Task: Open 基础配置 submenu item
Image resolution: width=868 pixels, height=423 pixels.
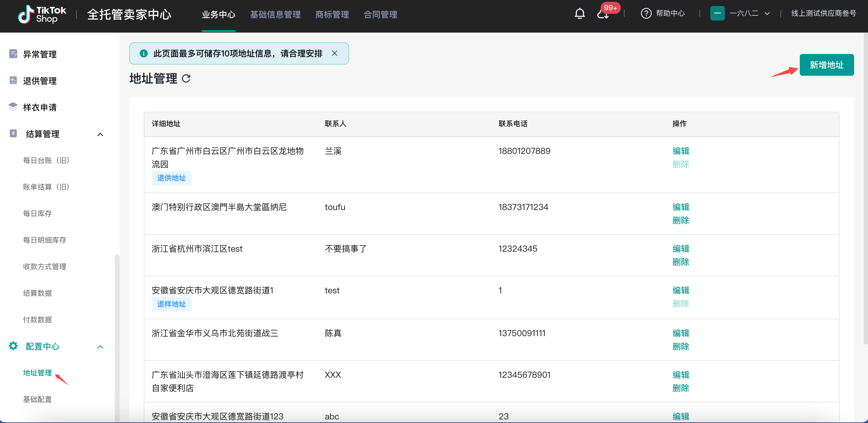Action: (37, 399)
